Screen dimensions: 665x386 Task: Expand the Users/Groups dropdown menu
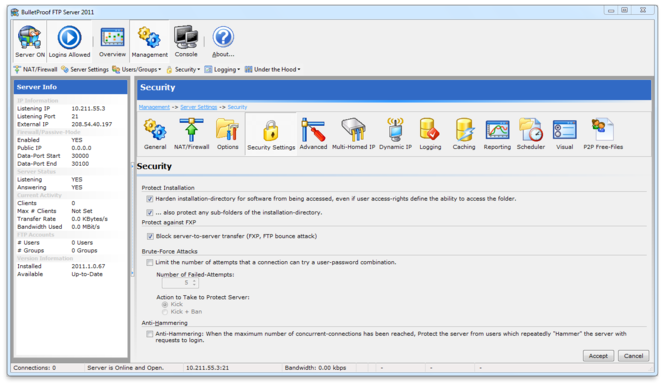[x=137, y=70]
